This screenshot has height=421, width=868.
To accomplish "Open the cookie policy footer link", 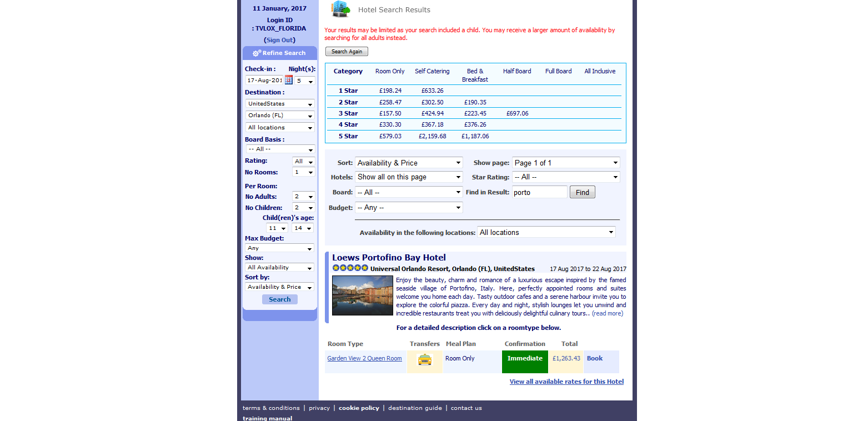I will click(359, 408).
